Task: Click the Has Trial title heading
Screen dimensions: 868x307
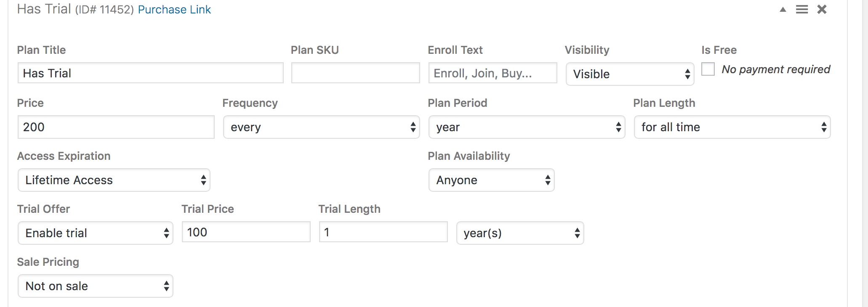Action: pyautogui.click(x=42, y=8)
